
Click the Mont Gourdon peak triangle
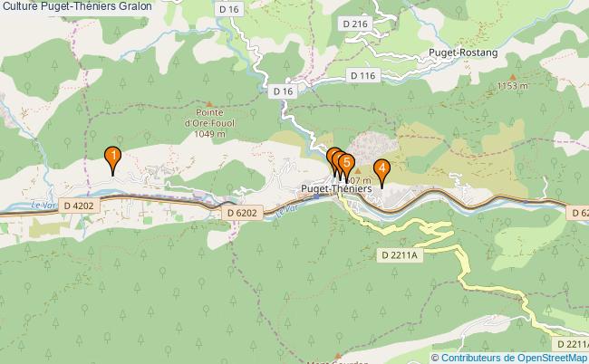[x=338, y=355]
